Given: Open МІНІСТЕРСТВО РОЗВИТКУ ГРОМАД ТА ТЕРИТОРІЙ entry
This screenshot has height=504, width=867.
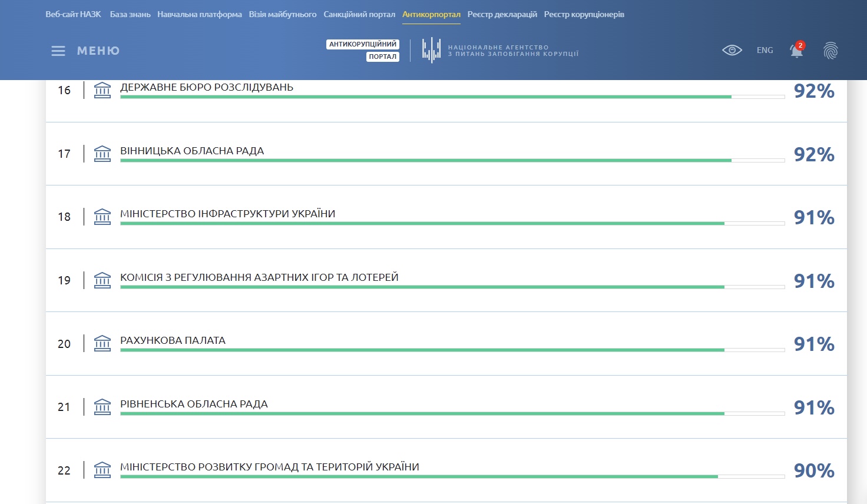Looking at the screenshot, I should pyautogui.click(x=270, y=467).
